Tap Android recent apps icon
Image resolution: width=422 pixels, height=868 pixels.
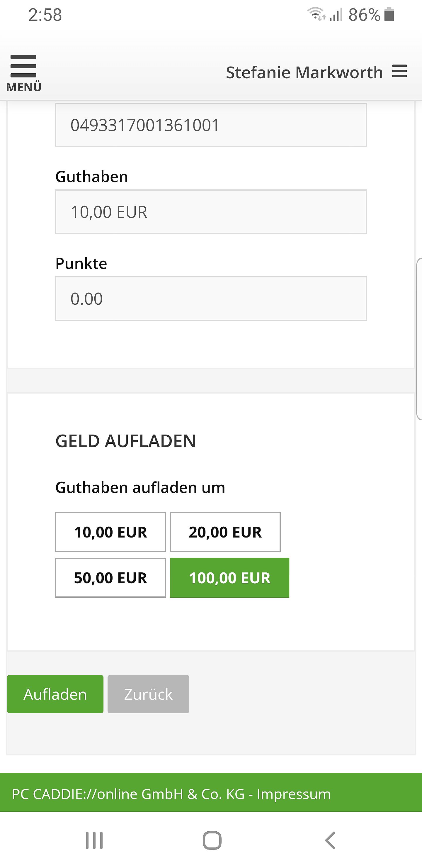pyautogui.click(x=94, y=840)
